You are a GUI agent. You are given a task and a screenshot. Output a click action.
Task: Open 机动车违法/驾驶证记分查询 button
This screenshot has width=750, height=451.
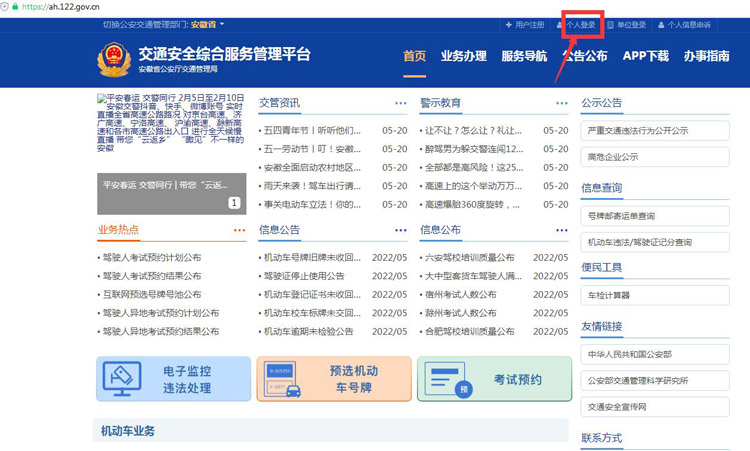click(x=655, y=242)
